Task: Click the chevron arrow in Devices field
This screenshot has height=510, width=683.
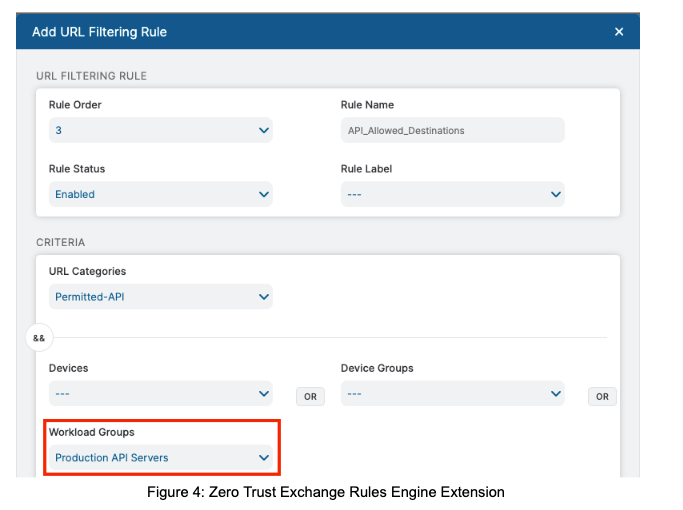Action: coord(264,394)
